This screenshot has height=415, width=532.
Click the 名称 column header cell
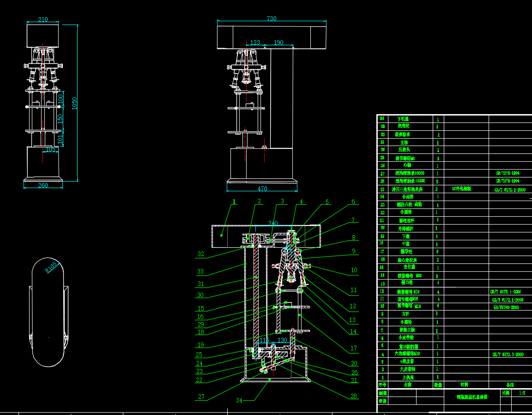click(x=408, y=384)
